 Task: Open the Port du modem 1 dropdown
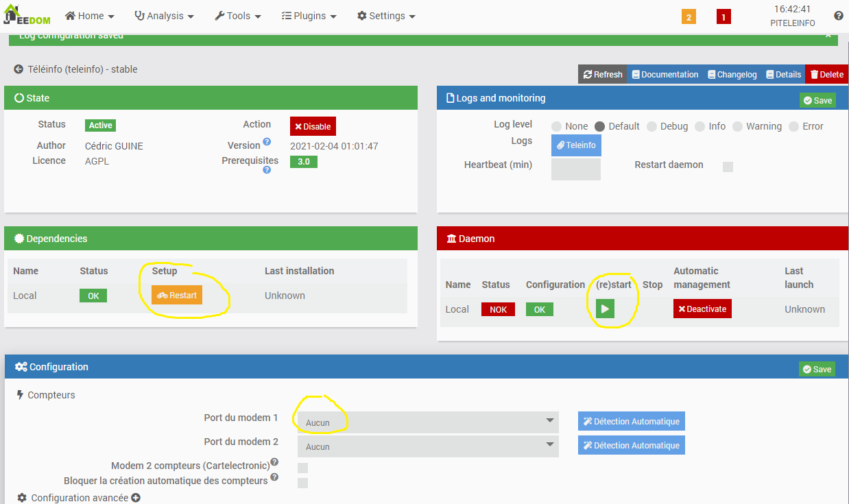(428, 422)
